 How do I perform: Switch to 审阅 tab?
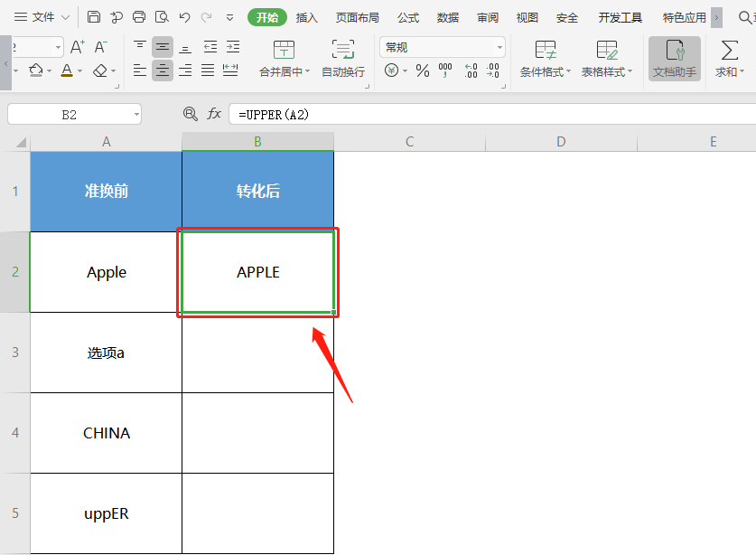[x=488, y=18]
